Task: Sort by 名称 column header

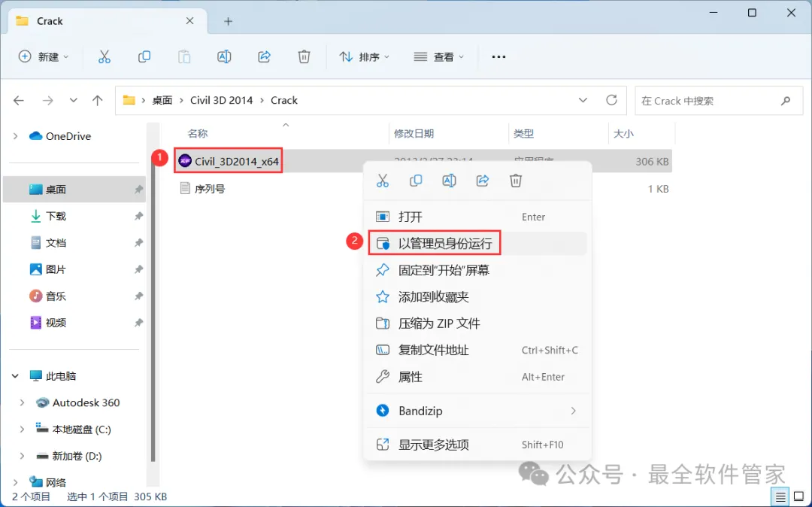Action: point(197,134)
